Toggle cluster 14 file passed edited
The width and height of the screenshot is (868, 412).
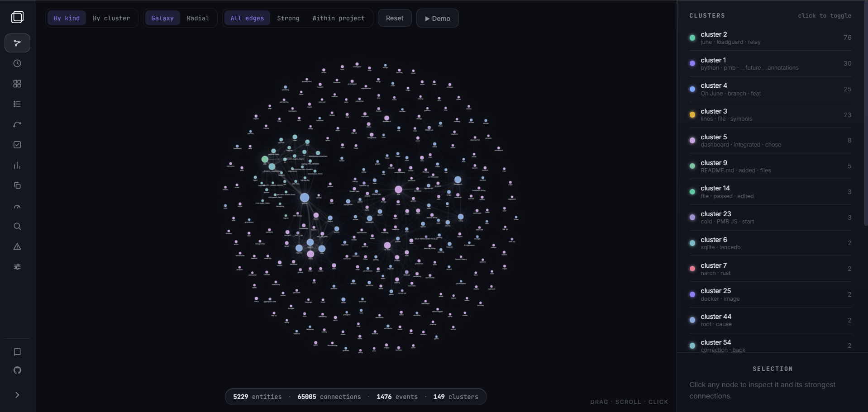point(770,192)
